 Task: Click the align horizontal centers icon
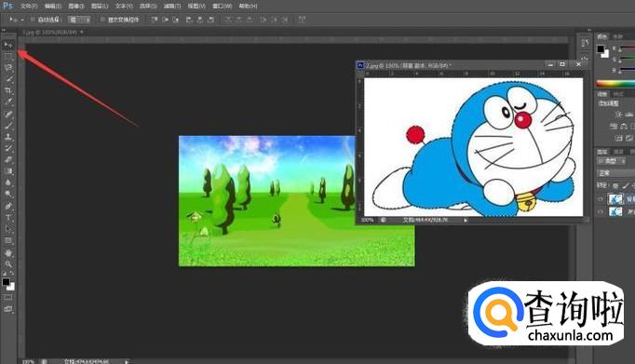click(199, 19)
